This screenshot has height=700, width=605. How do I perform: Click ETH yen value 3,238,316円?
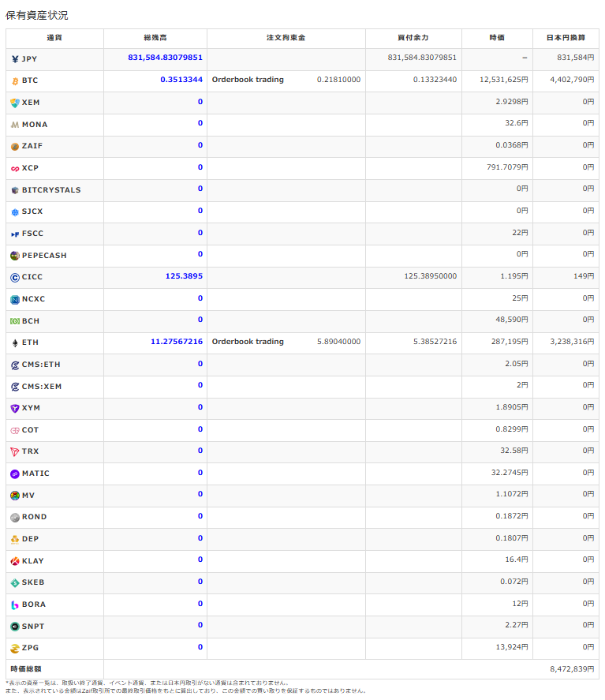coord(572,342)
